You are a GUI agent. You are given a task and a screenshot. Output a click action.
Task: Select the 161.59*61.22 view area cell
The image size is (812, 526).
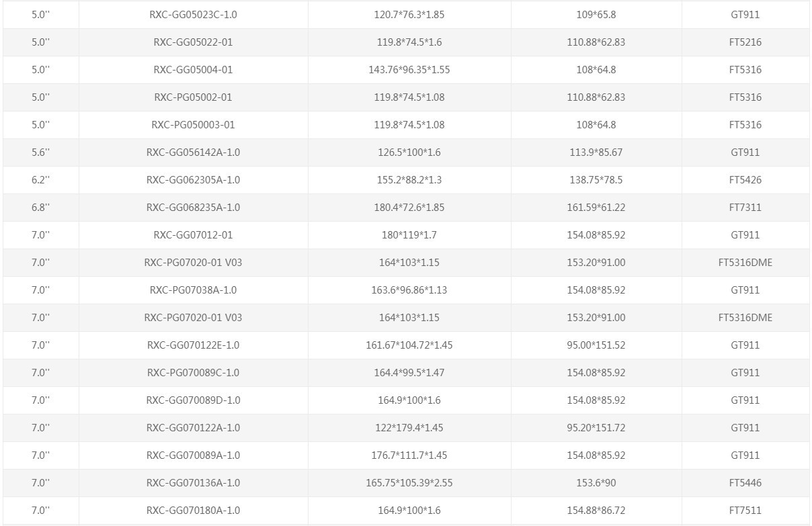click(596, 208)
